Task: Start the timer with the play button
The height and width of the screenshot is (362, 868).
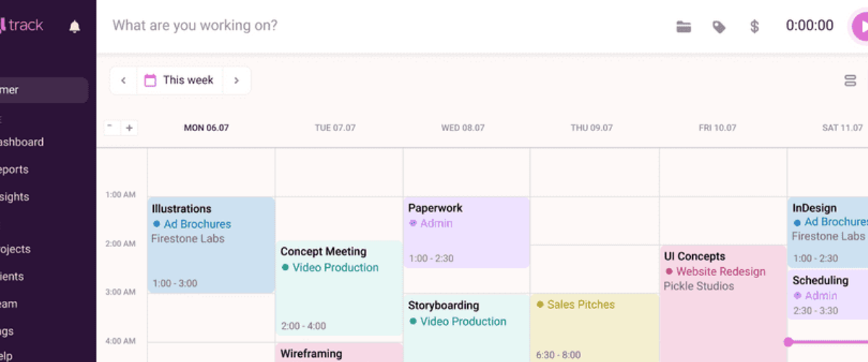Action: (860, 27)
